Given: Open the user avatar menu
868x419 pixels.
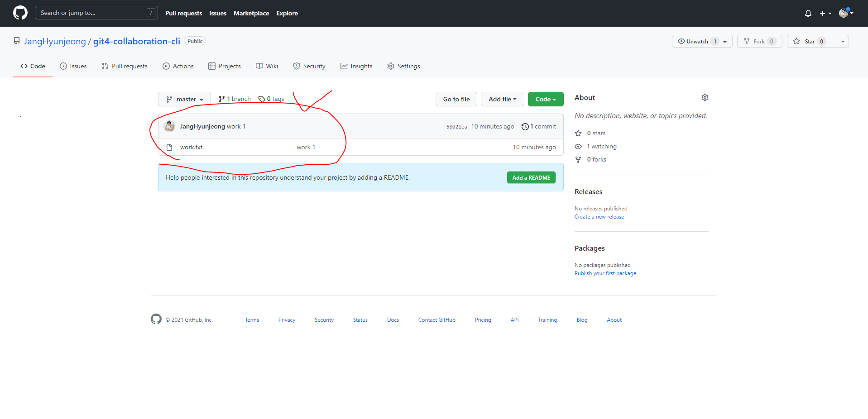Looking at the screenshot, I should tap(846, 13).
